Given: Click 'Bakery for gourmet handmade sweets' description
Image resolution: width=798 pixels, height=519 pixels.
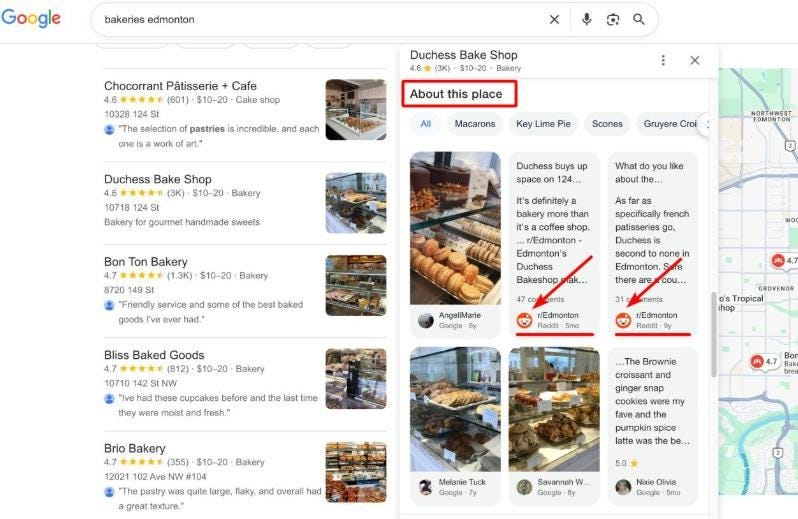Looking at the screenshot, I should pos(182,222).
